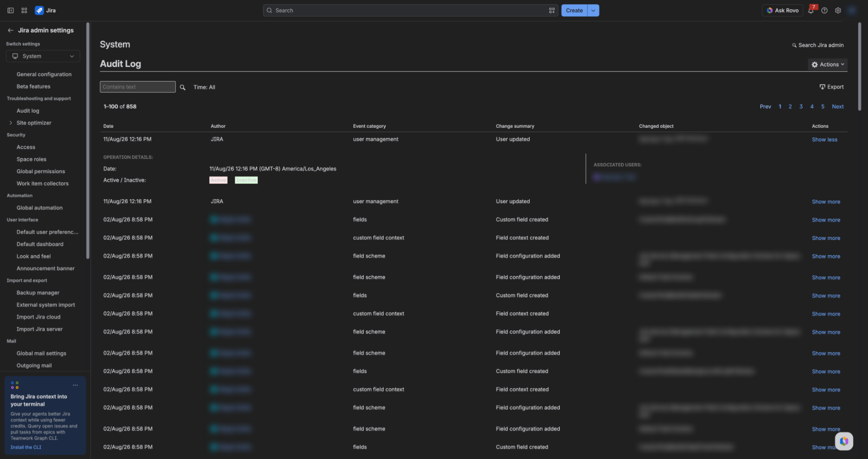The image size is (868, 459).
Task: Collapse details with Show less link
Action: click(824, 139)
